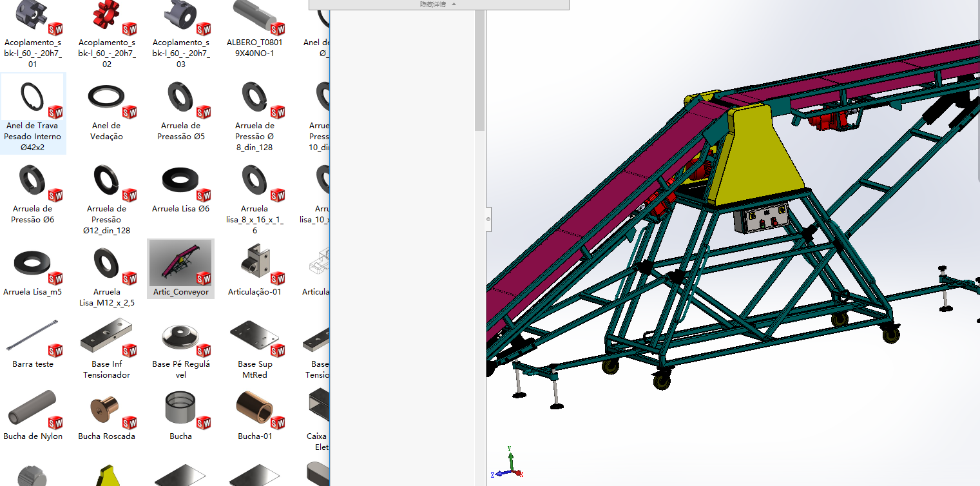Select the red Acoplamento_sbk-l_60_-_20h7_02 part icon

[x=107, y=17]
